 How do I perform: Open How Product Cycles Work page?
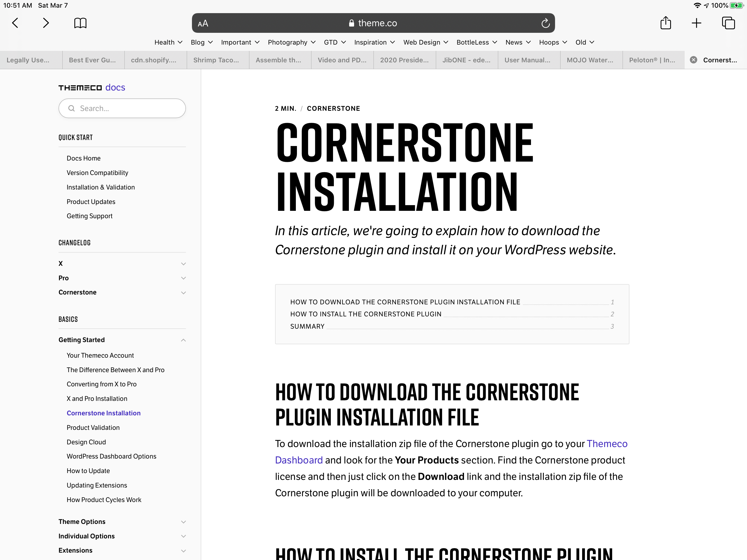click(104, 500)
